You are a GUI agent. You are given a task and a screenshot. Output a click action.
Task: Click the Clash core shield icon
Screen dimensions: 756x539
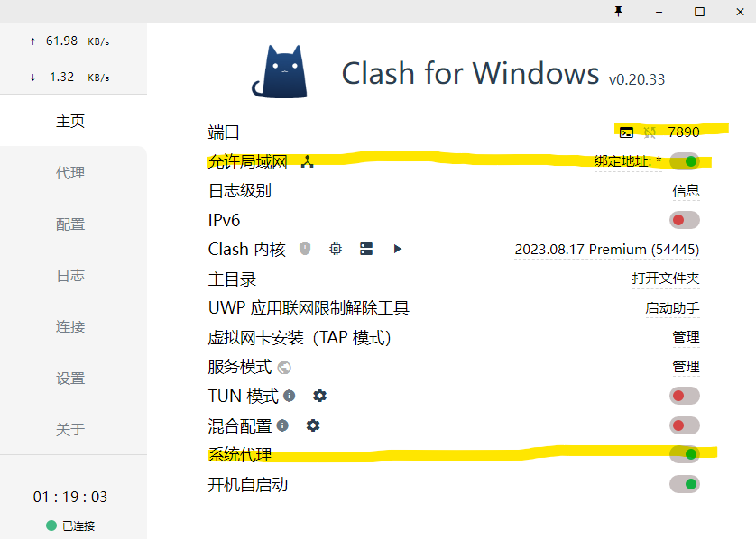[x=305, y=249]
